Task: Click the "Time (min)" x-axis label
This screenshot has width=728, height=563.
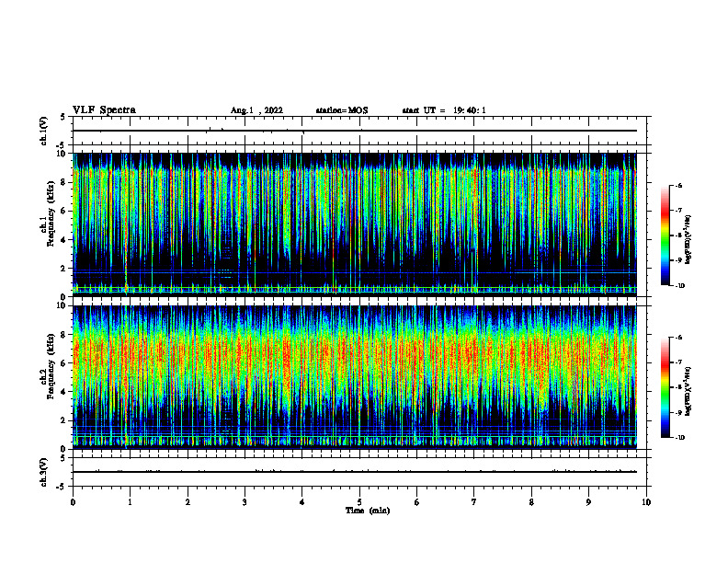Action: click(x=368, y=511)
